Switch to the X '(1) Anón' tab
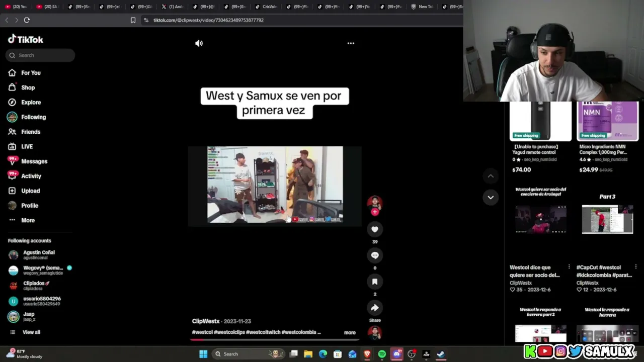The image size is (644, 362). (x=173, y=7)
